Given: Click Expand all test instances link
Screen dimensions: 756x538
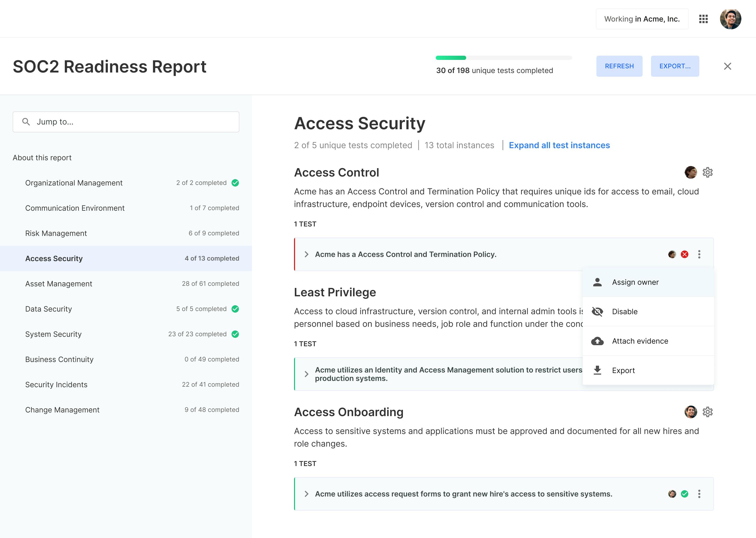Looking at the screenshot, I should (559, 145).
